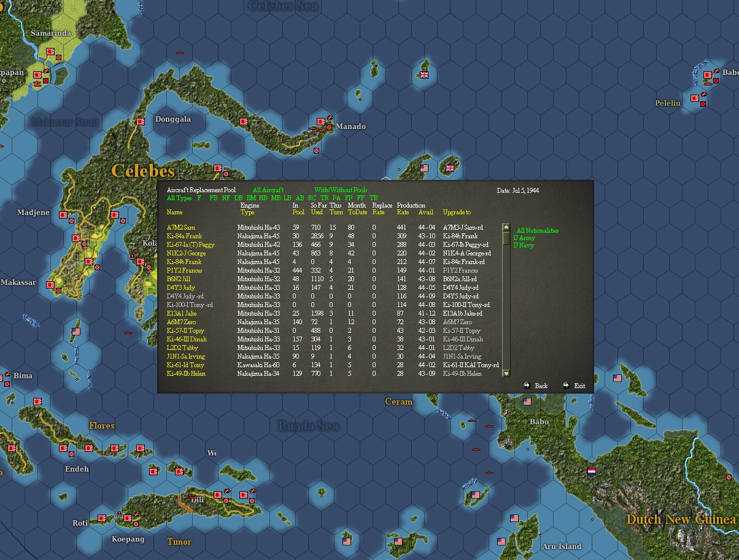Click the Ki-61-II KAI Tony-rd upgrade entry
Screen dimensions: 739x560
click(471, 365)
